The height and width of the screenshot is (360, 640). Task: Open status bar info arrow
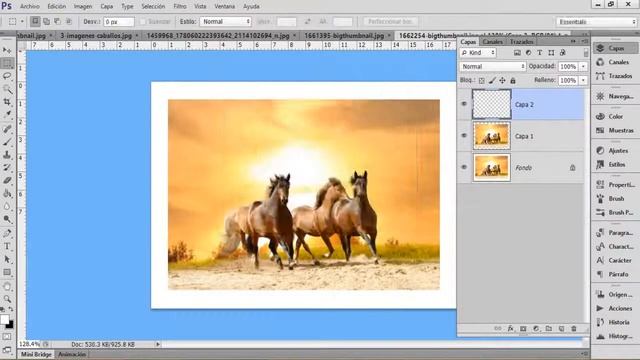[158, 344]
